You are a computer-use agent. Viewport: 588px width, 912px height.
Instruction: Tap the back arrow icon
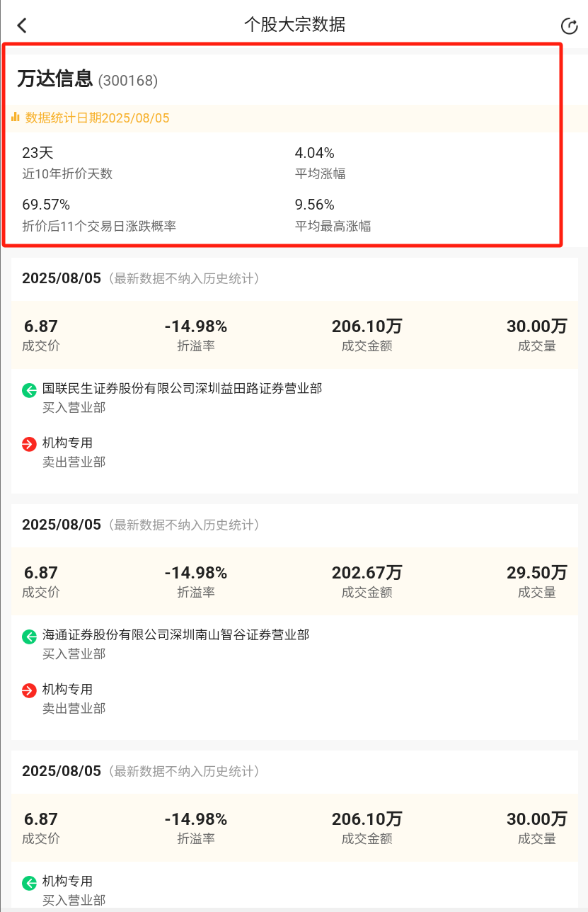[x=22, y=25]
